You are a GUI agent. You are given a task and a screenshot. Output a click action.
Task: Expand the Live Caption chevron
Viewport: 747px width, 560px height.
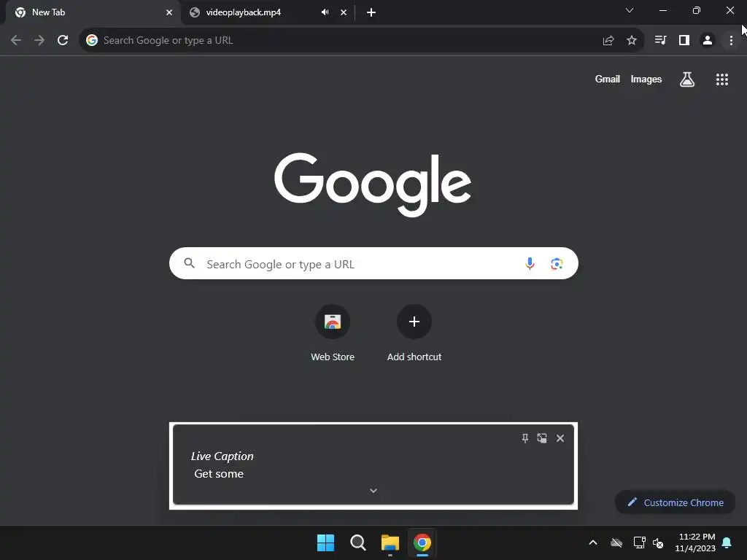point(373,491)
